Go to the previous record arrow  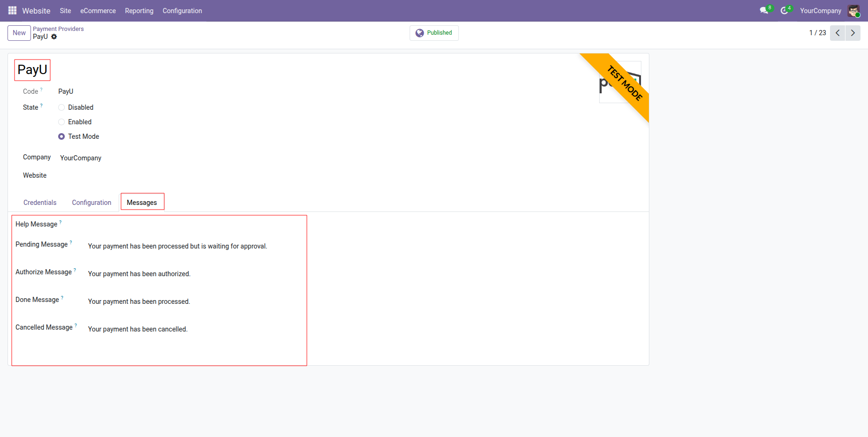[838, 33]
